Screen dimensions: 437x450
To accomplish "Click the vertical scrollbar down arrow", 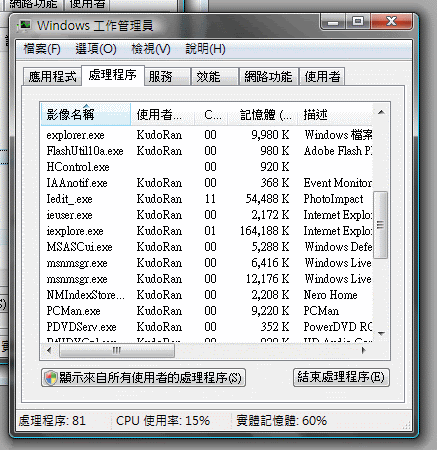I will coord(382,333).
